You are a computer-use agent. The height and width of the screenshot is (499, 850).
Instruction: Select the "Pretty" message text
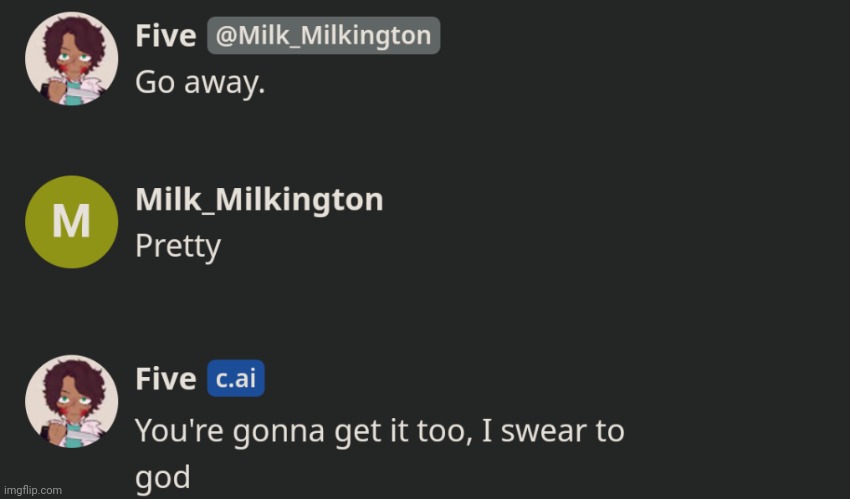coord(178,246)
